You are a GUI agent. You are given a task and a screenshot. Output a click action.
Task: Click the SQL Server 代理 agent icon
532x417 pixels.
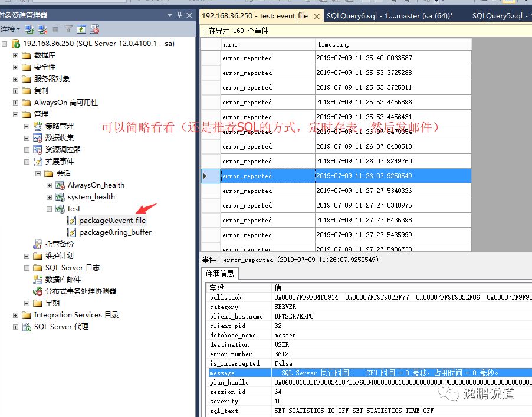coord(27,327)
